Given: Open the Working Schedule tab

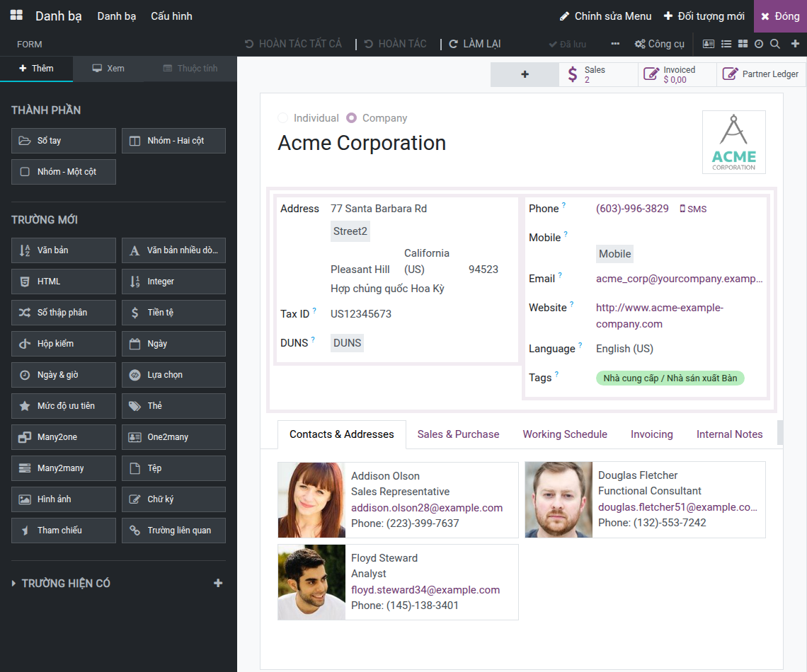Looking at the screenshot, I should coord(565,434).
